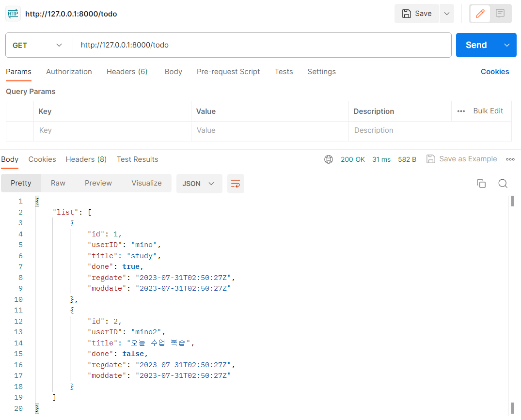The width and height of the screenshot is (521, 420).
Task: Open the response Cookies tab
Action: coord(42,159)
